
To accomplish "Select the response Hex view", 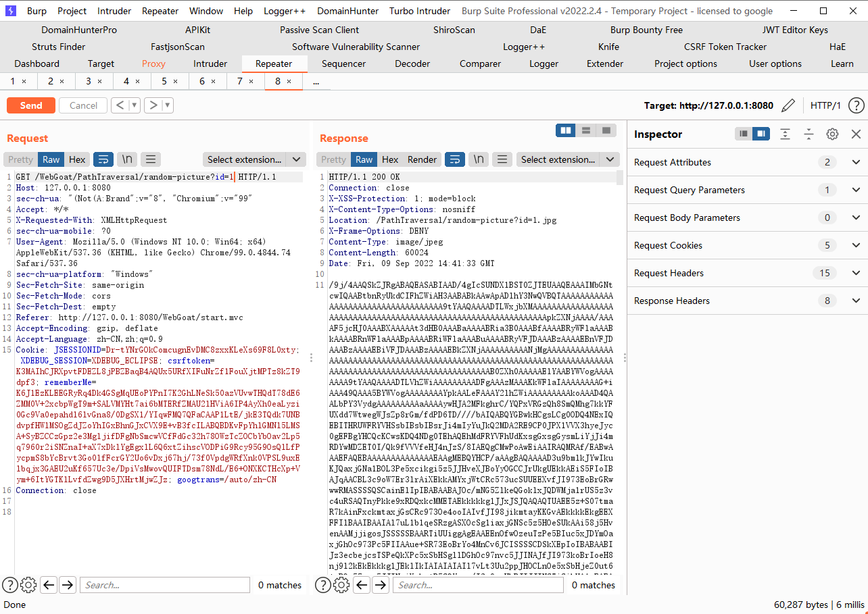I will coord(390,159).
